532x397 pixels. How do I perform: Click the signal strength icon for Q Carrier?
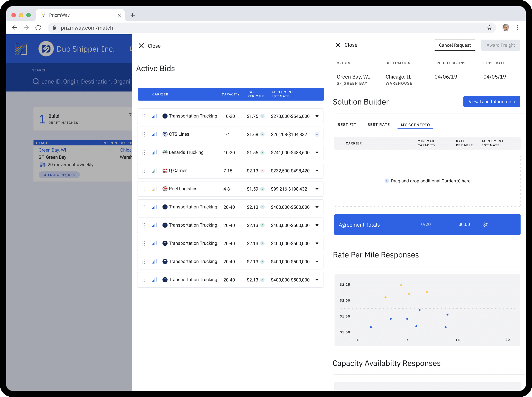[155, 170]
